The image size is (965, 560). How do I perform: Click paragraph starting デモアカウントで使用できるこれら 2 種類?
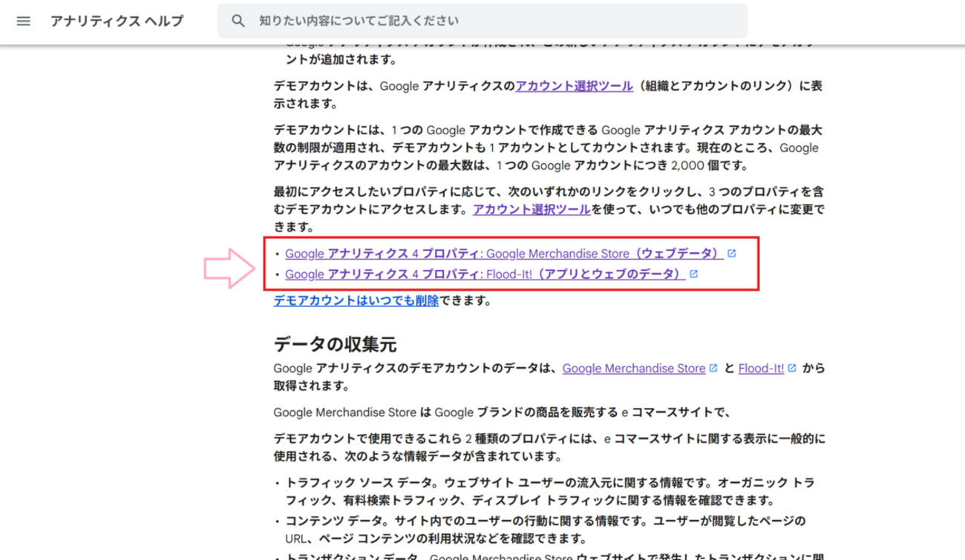[x=549, y=447]
